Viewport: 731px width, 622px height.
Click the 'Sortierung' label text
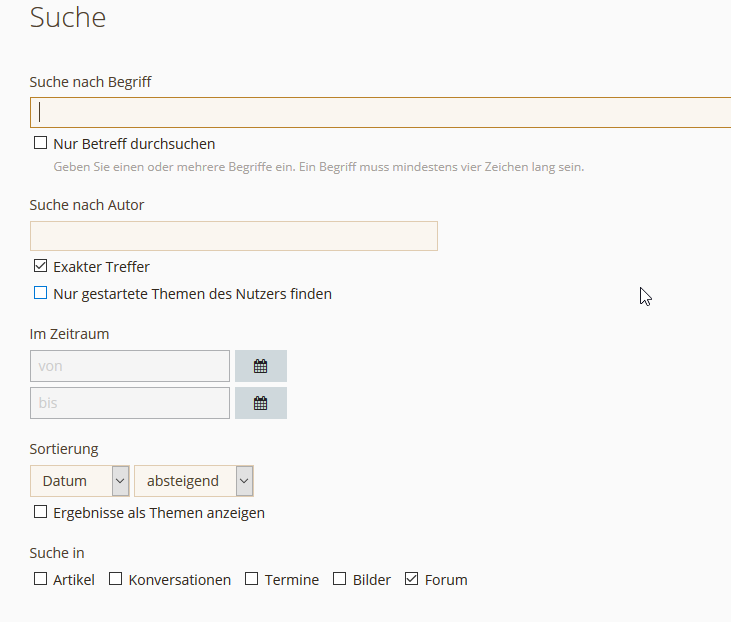pyautogui.click(x=64, y=449)
